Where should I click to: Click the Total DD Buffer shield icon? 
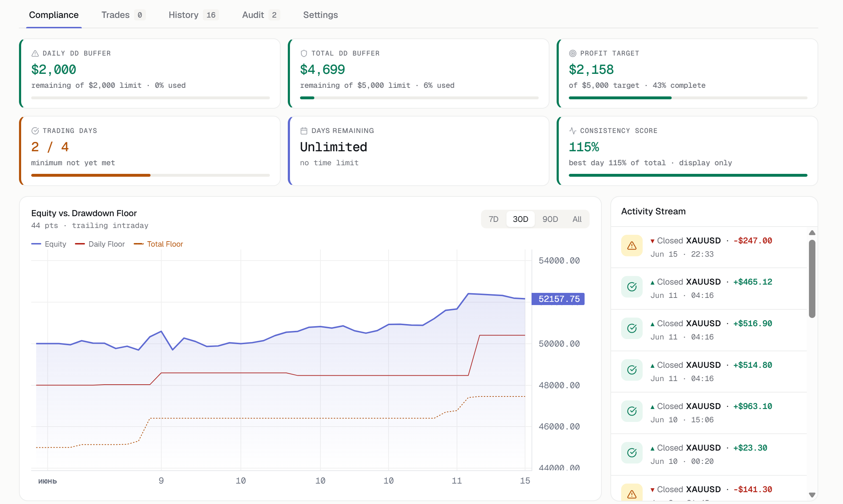point(304,53)
